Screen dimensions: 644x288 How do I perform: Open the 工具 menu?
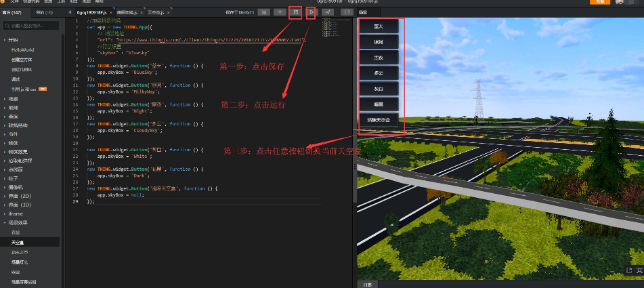61,1
